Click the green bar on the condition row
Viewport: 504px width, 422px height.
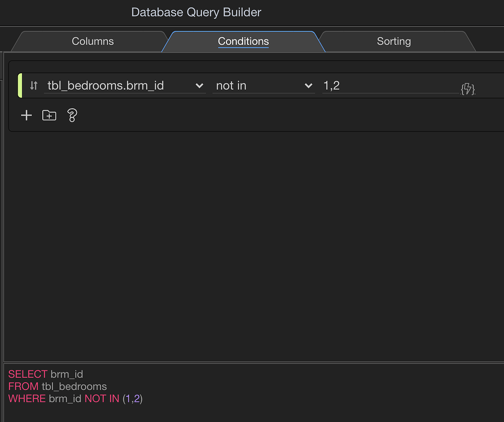(x=20, y=86)
